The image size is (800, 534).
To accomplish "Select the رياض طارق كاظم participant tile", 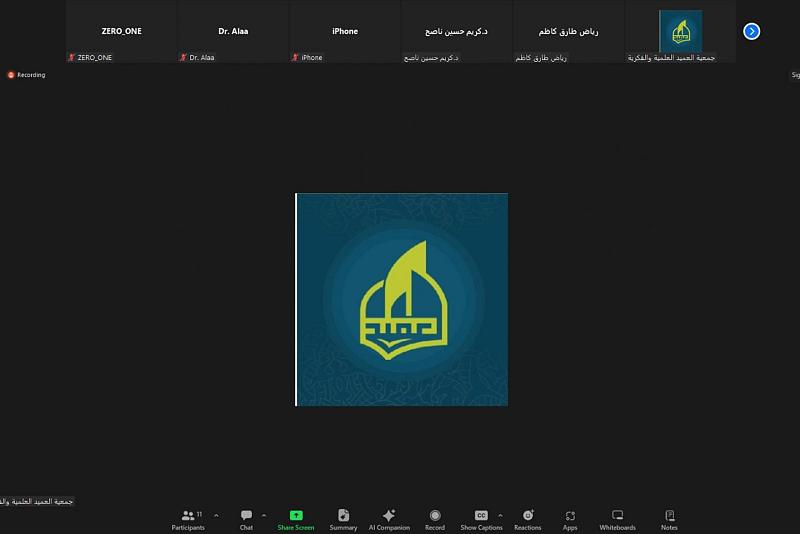I will pos(568,31).
